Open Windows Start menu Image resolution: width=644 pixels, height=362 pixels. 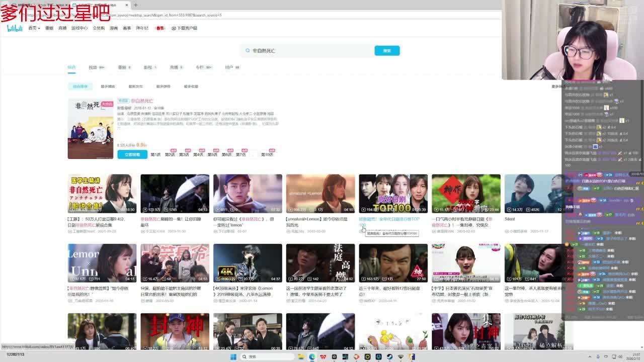coord(233,357)
